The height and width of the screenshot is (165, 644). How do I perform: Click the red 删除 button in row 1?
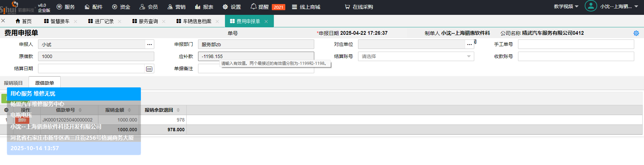[22, 120]
